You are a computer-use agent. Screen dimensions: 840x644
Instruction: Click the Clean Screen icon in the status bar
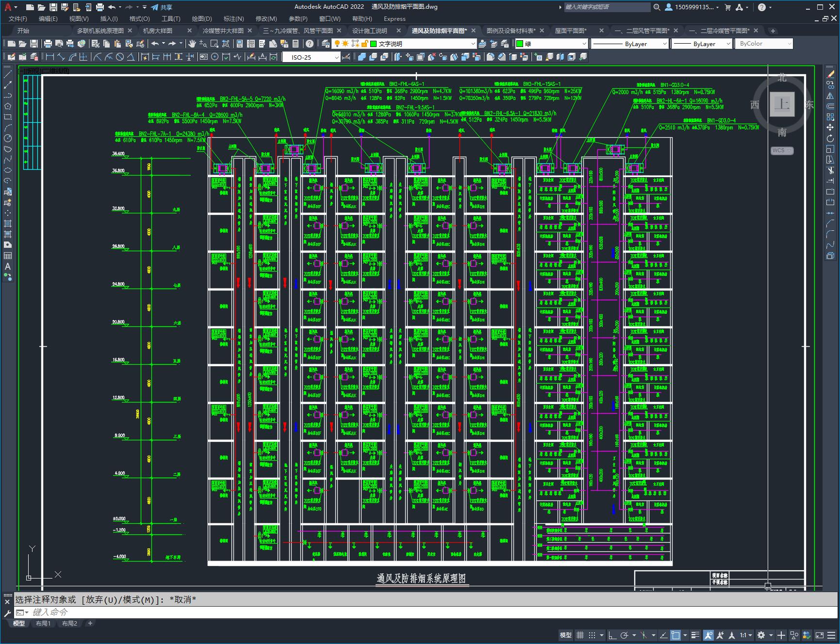coord(820,635)
